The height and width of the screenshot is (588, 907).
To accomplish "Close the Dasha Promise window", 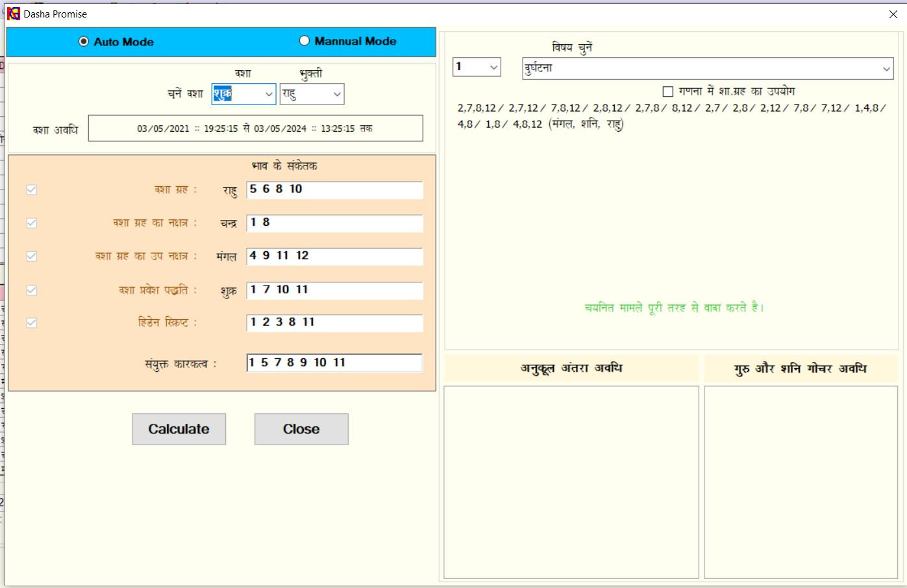I will click(893, 14).
